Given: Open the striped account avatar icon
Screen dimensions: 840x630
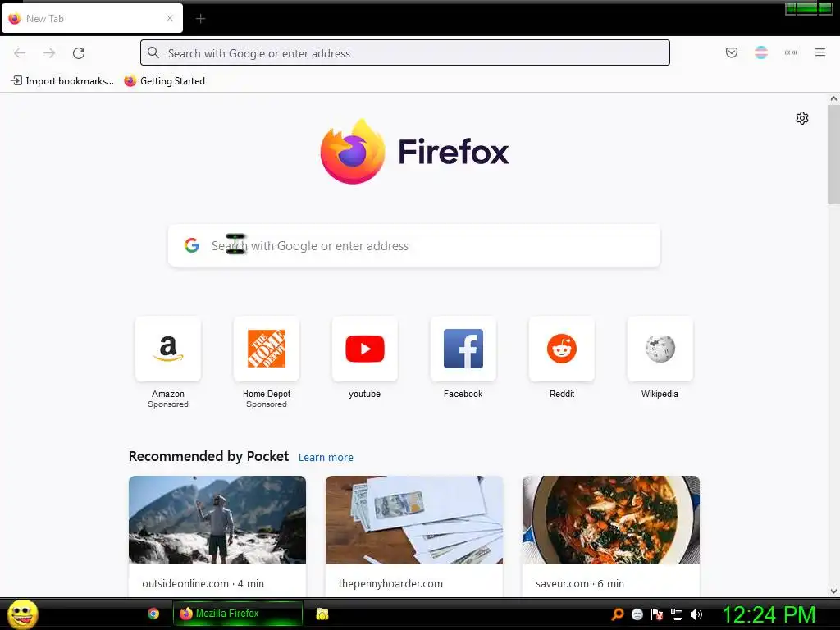Looking at the screenshot, I should 760,52.
